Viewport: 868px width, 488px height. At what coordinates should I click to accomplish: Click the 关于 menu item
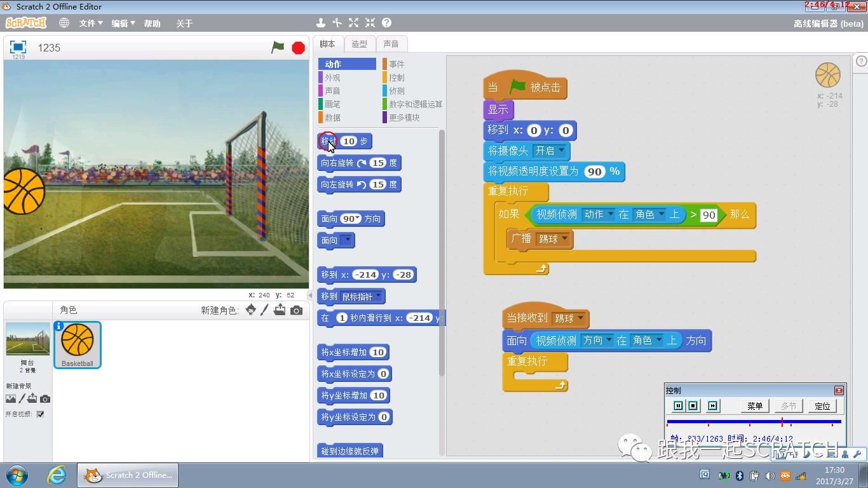pyautogui.click(x=184, y=23)
